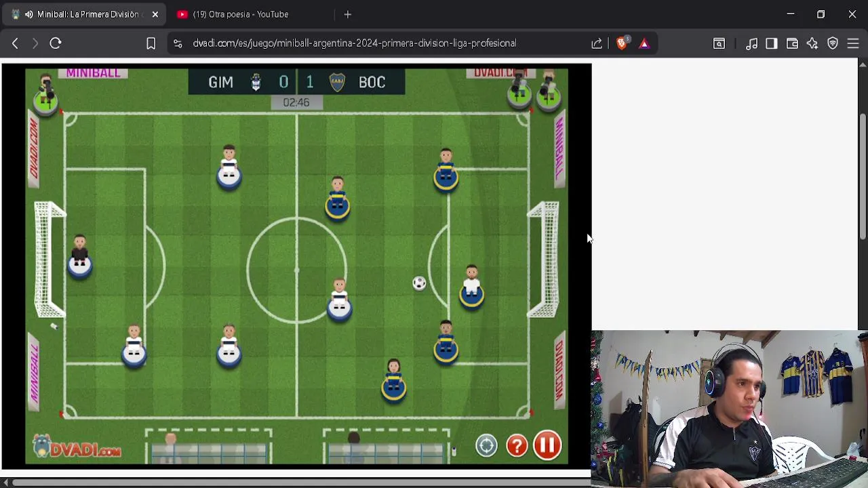The width and height of the screenshot is (868, 488).
Task: Click the page search toolbar icon
Action: (x=719, y=43)
